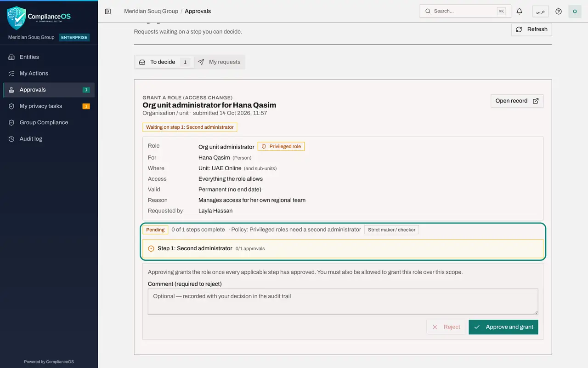Click the ENTERPRISE plan badge
The image size is (588, 368).
(x=74, y=37)
